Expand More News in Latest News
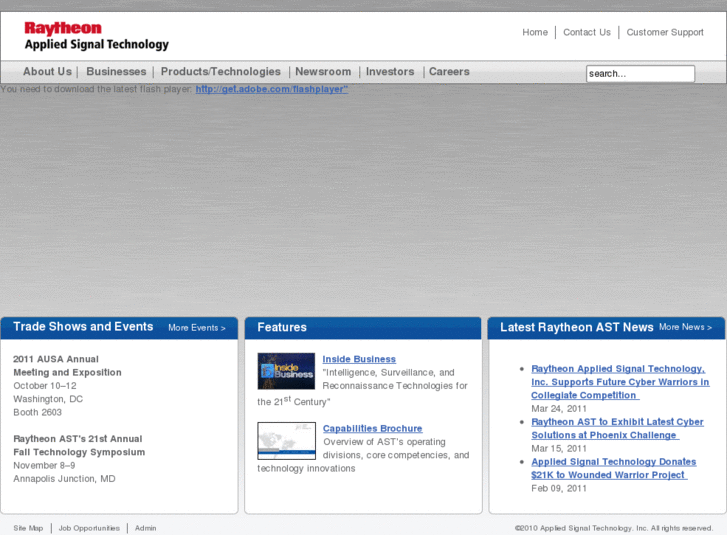The height and width of the screenshot is (545, 727). [686, 327]
